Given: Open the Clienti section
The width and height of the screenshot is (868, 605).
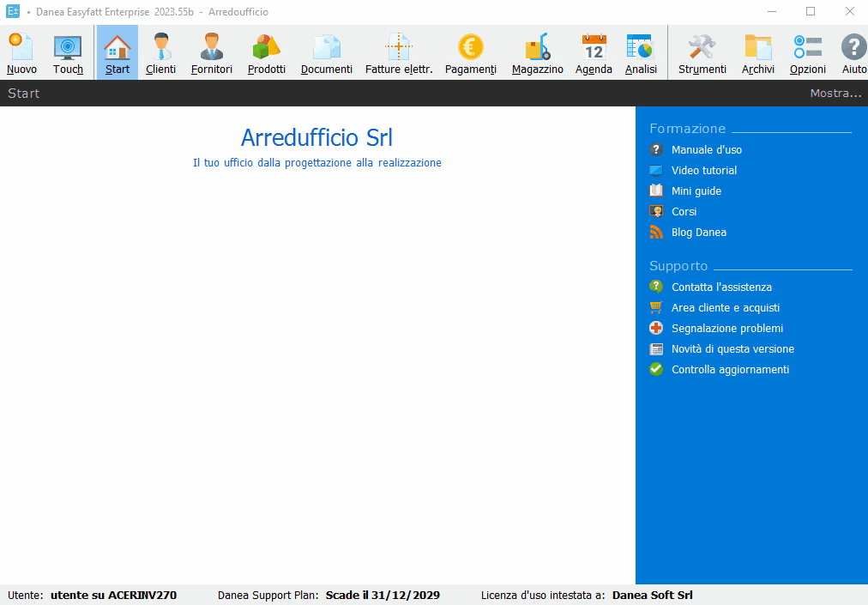Looking at the screenshot, I should pyautogui.click(x=161, y=53).
